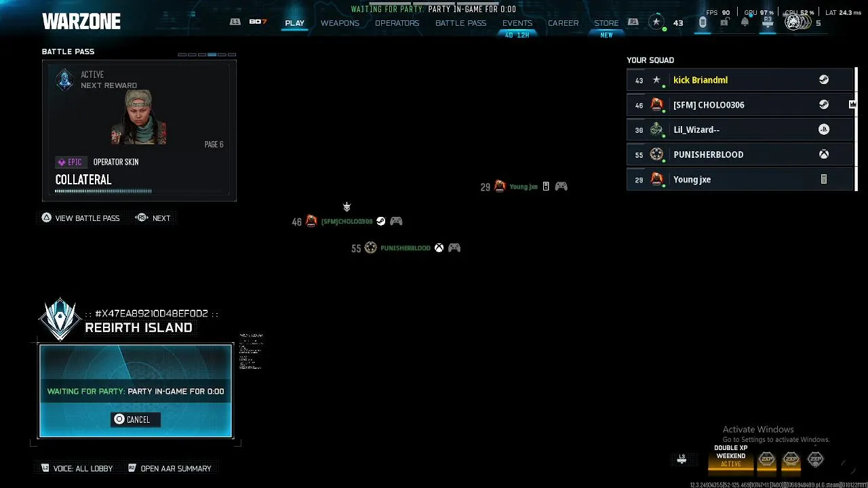Open the OPERATORS tab

tap(397, 23)
